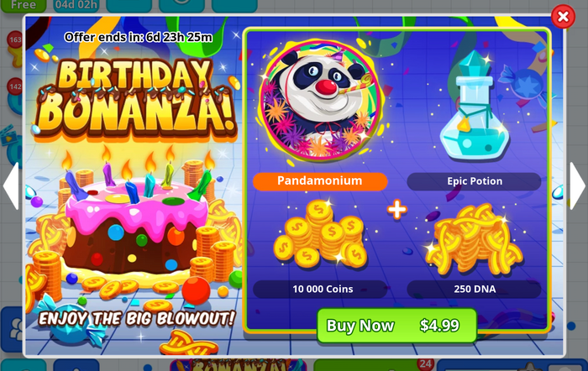
Task: Tap the birthday cake illustration
Action: (x=137, y=225)
